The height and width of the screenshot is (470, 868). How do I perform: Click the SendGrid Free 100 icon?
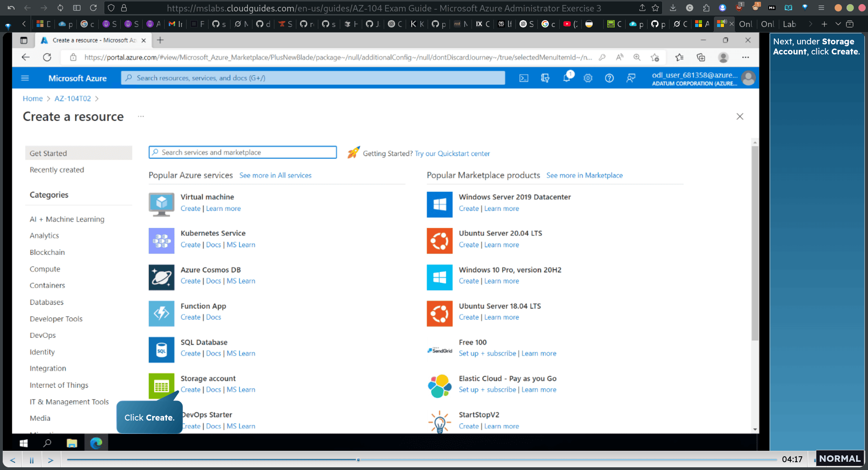(x=439, y=350)
